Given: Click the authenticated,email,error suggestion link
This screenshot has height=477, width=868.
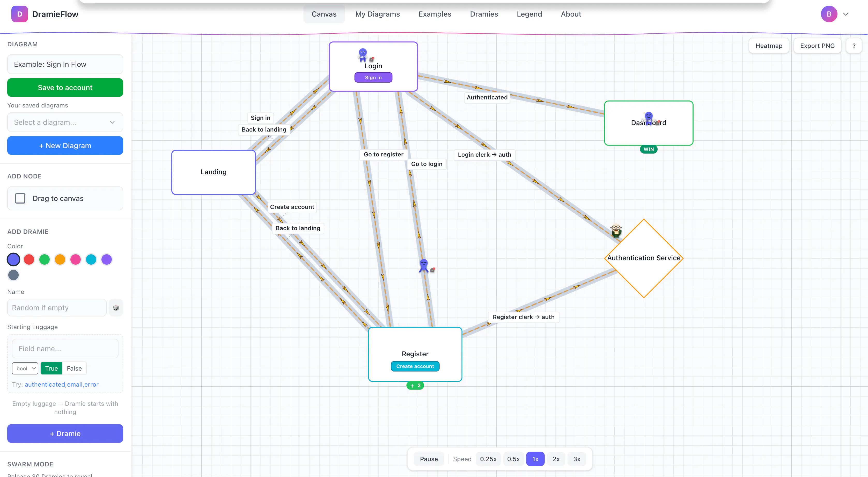Looking at the screenshot, I should coord(61,384).
